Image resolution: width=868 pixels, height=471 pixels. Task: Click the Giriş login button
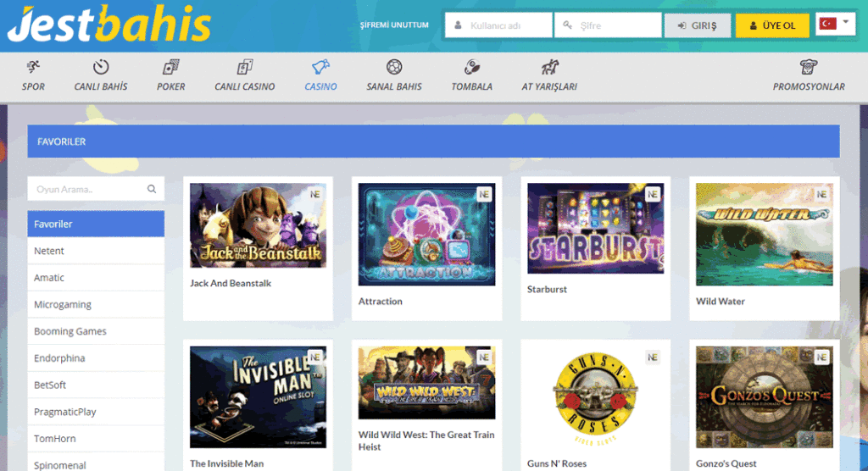[x=697, y=25]
